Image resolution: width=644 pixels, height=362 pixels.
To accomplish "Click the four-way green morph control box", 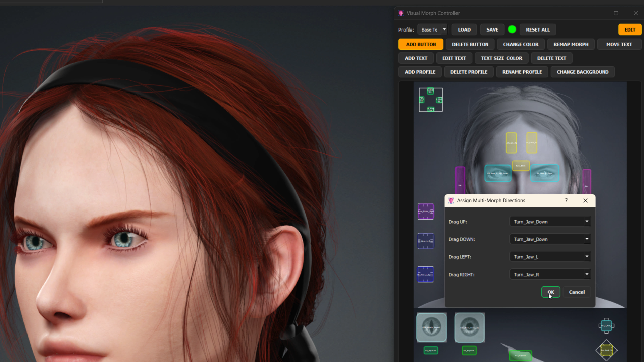I will (431, 100).
